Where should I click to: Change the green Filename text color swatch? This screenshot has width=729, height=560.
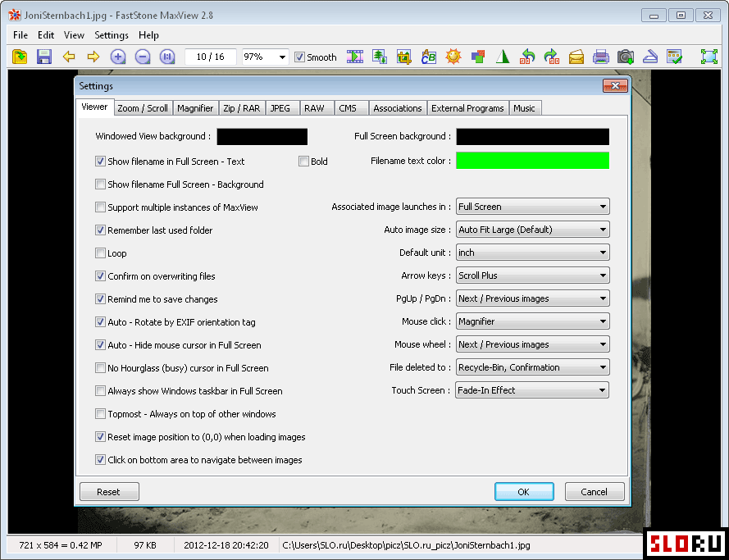532,161
